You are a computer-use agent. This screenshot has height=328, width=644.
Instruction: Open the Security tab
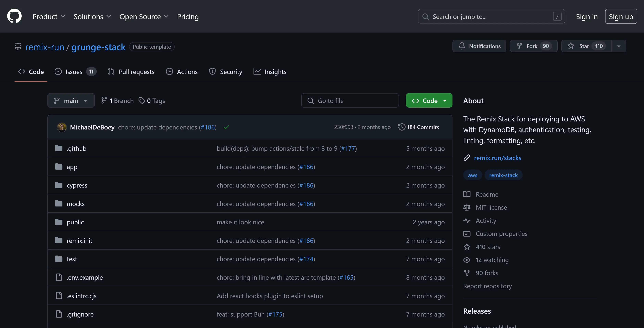(226, 72)
